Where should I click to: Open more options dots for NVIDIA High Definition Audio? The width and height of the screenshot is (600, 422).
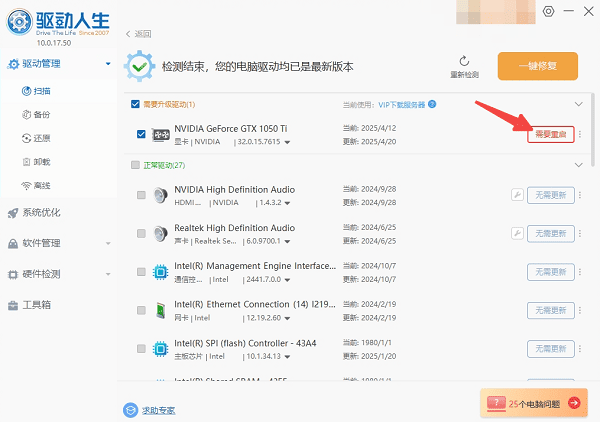[x=580, y=195]
